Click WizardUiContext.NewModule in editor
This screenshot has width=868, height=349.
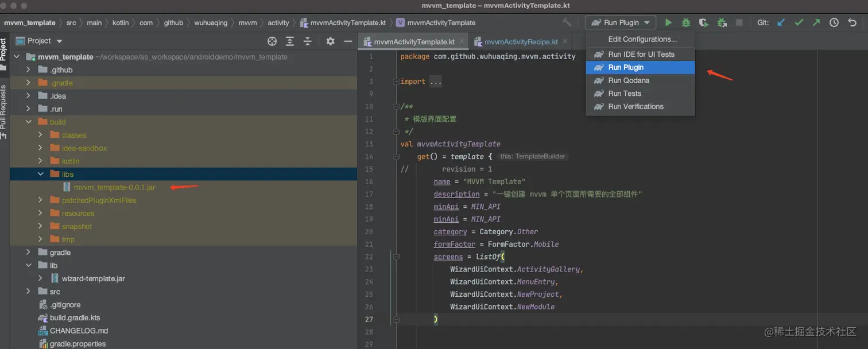[502, 307]
